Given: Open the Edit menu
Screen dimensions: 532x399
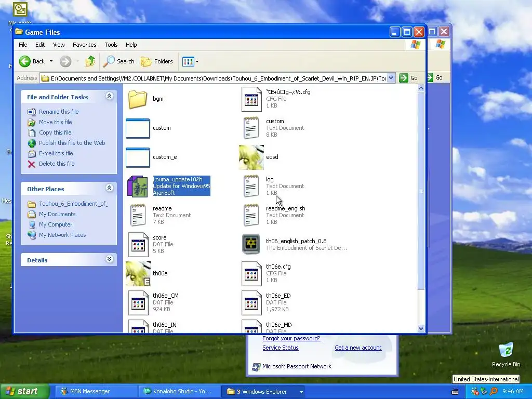Looking at the screenshot, I should point(40,45).
